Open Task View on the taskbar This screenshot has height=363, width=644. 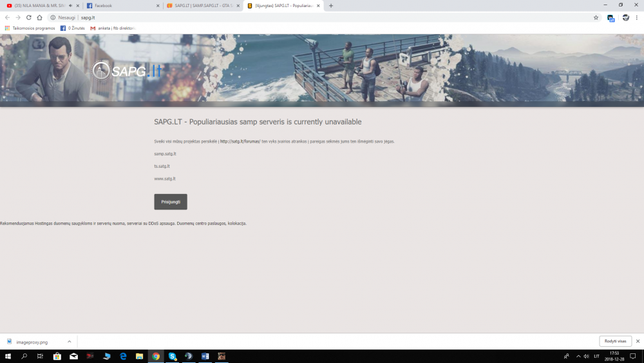[x=40, y=357]
